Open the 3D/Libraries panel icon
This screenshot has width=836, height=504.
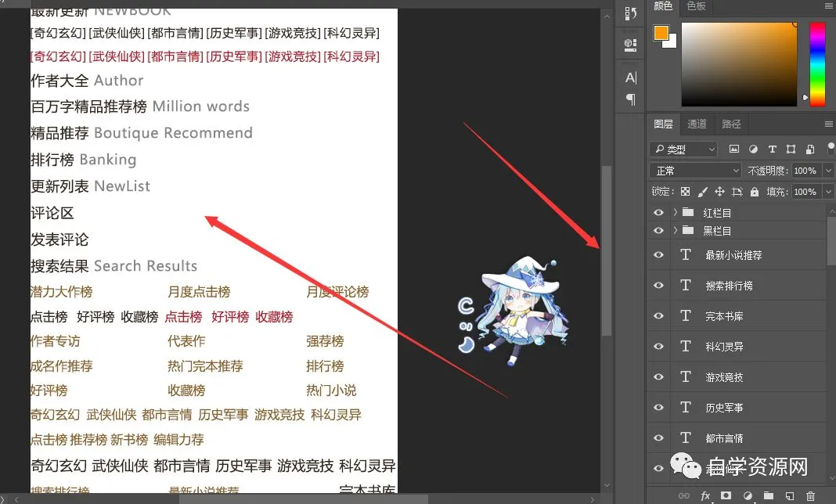[630, 45]
